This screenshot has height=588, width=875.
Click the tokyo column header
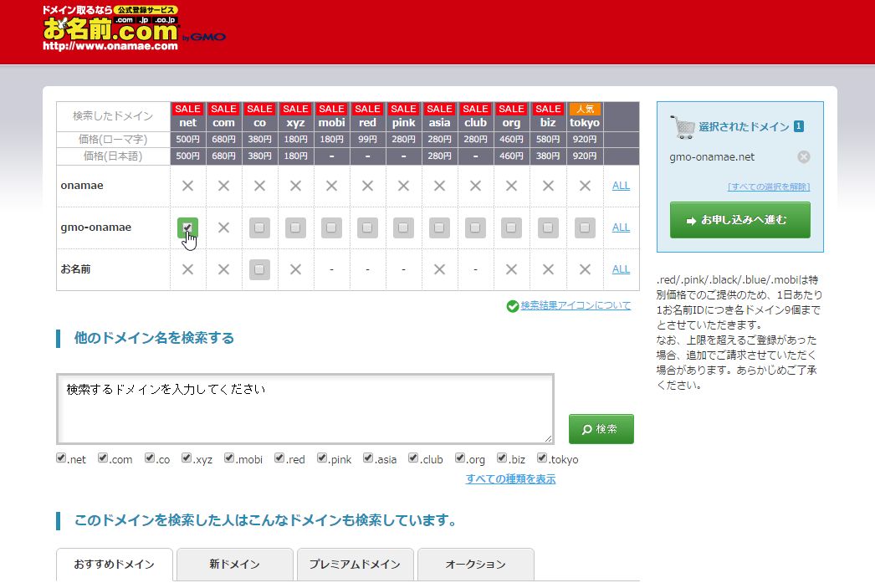[585, 116]
